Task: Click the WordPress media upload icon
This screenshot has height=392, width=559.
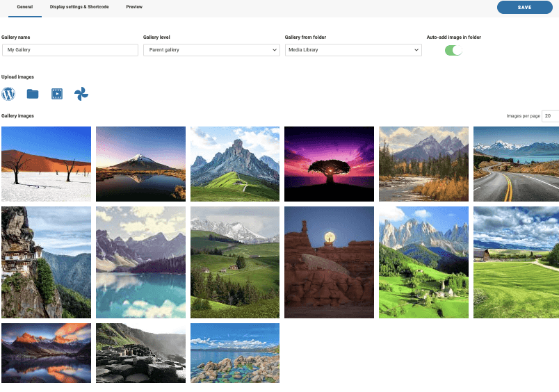Action: 8,94
